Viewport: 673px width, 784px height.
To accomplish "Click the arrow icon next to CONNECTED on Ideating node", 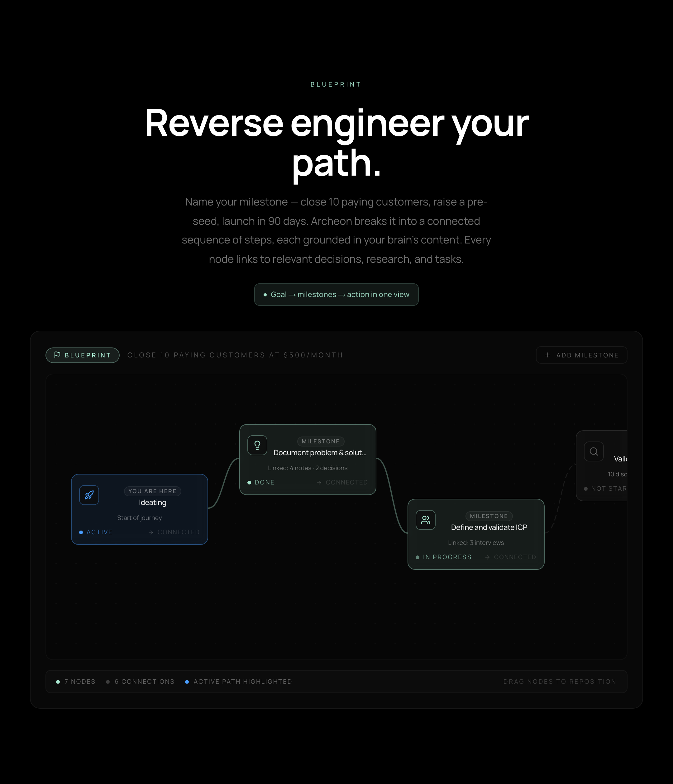I will point(151,532).
